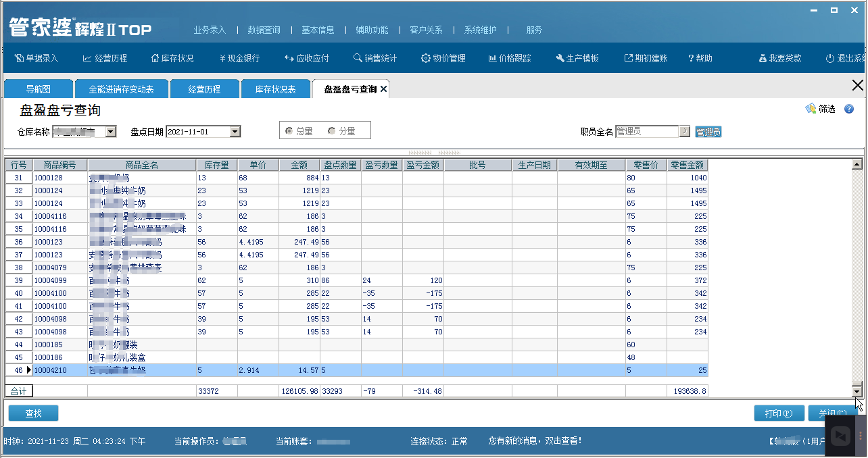Open 销售统计 sales statistics toolbar icon
This screenshot has width=868, height=458.
point(358,59)
